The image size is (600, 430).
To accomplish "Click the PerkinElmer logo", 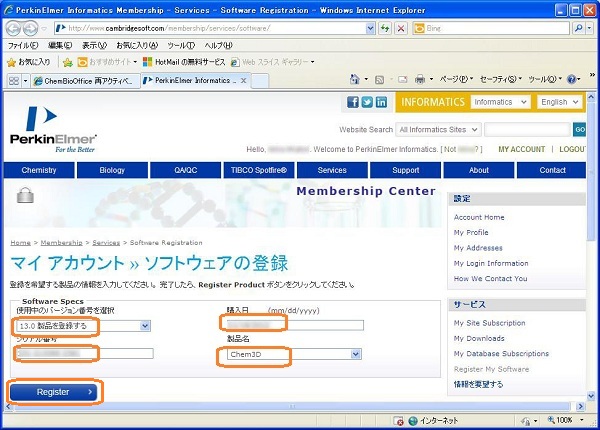I will [47, 131].
